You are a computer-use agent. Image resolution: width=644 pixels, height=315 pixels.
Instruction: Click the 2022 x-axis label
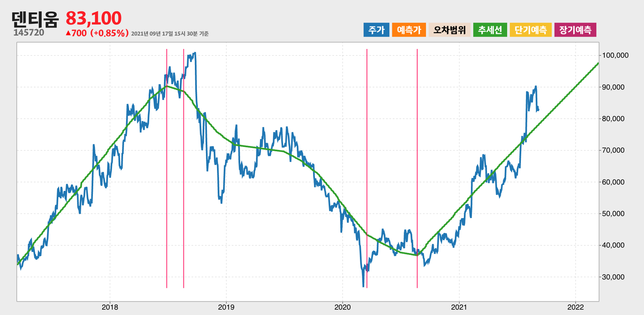pos(576,307)
